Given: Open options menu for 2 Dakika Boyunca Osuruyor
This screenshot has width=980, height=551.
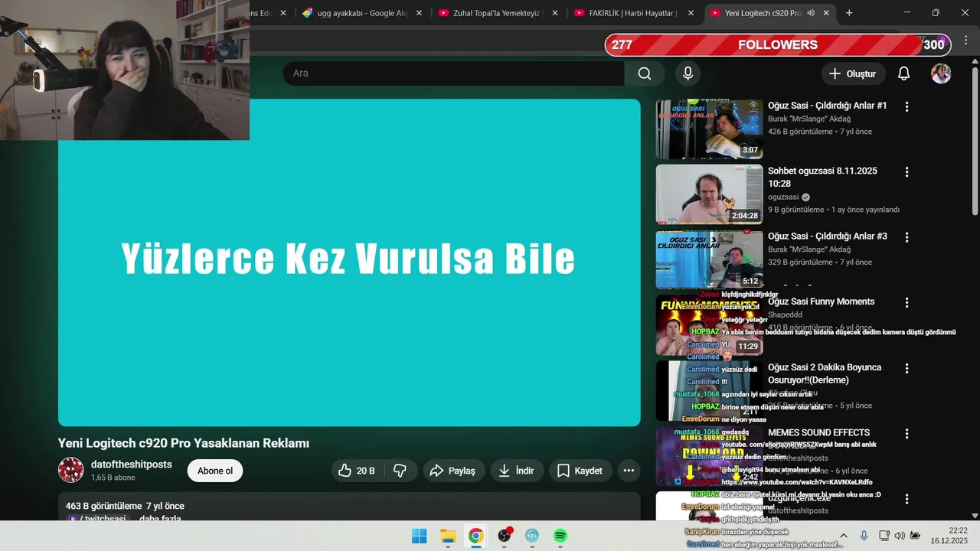Looking at the screenshot, I should 906,368.
